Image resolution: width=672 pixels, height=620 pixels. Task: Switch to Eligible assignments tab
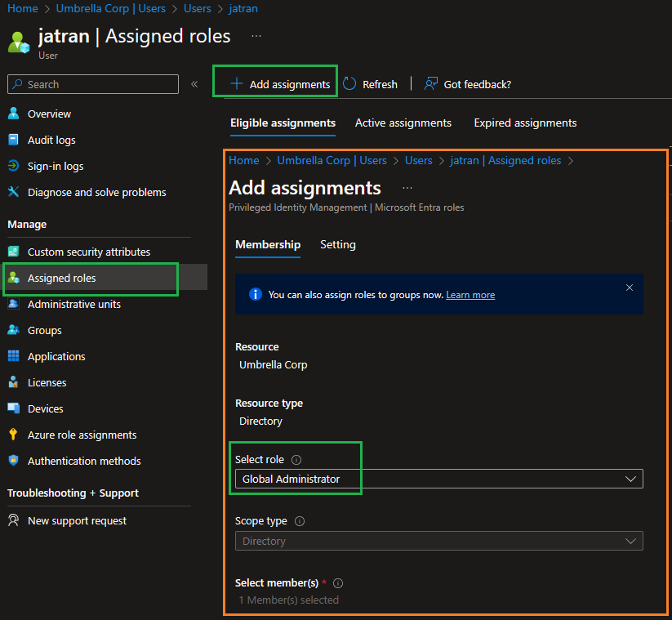[283, 123]
